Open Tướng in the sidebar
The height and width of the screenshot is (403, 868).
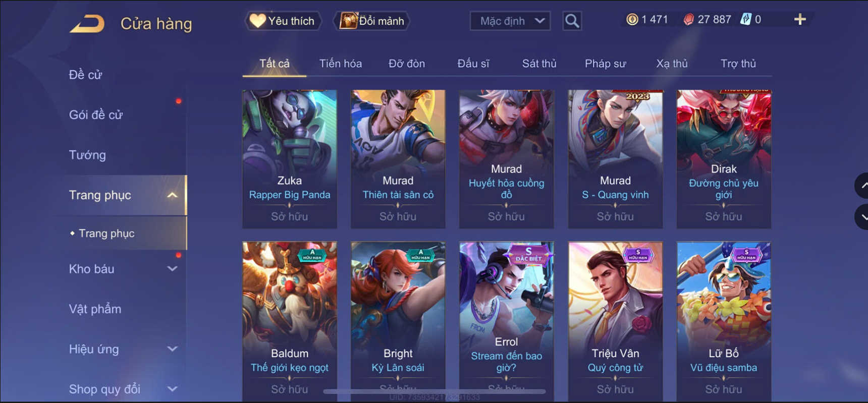coord(87,155)
